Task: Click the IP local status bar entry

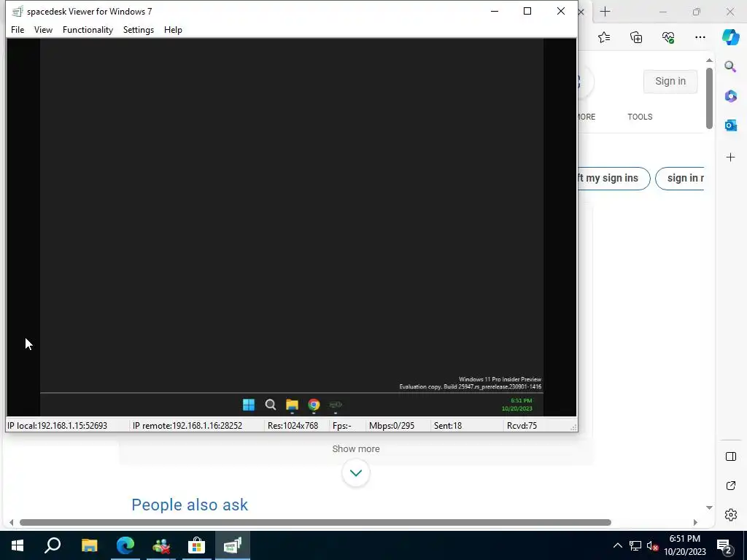Action: click(57, 426)
